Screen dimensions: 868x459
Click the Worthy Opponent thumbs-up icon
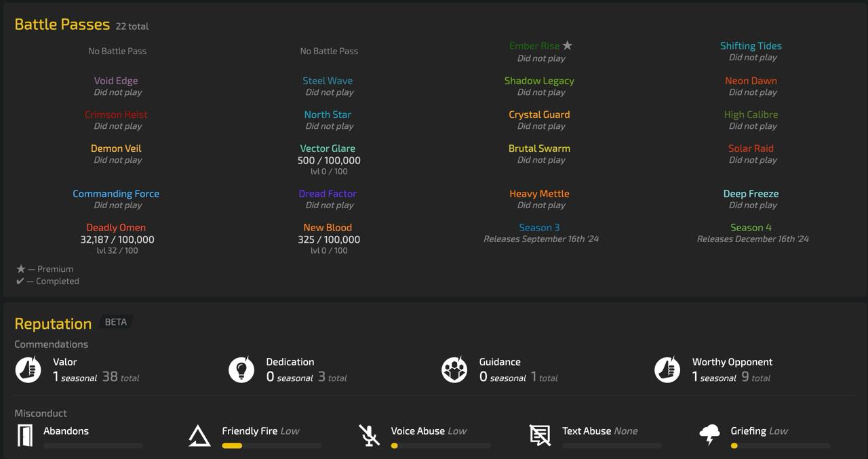[x=667, y=370]
